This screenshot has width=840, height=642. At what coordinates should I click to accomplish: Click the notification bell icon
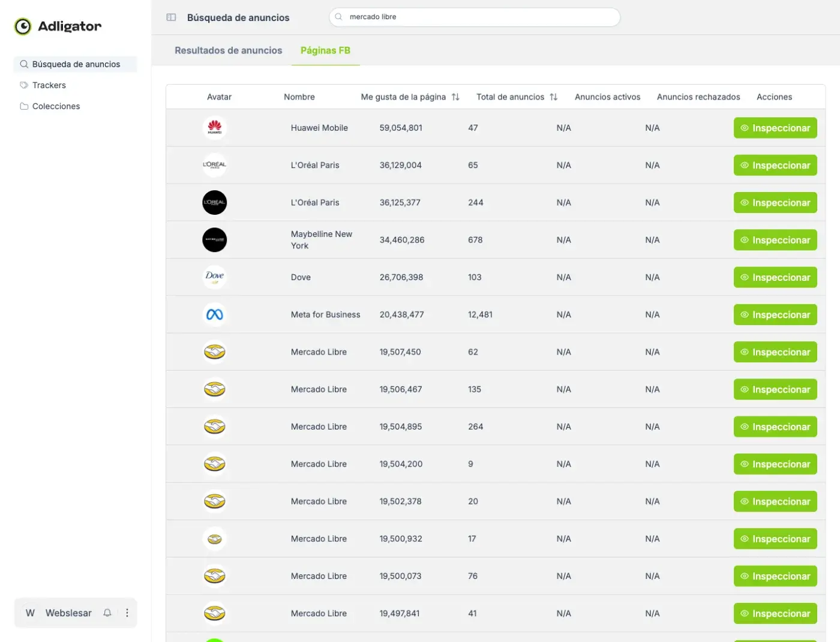point(107,613)
